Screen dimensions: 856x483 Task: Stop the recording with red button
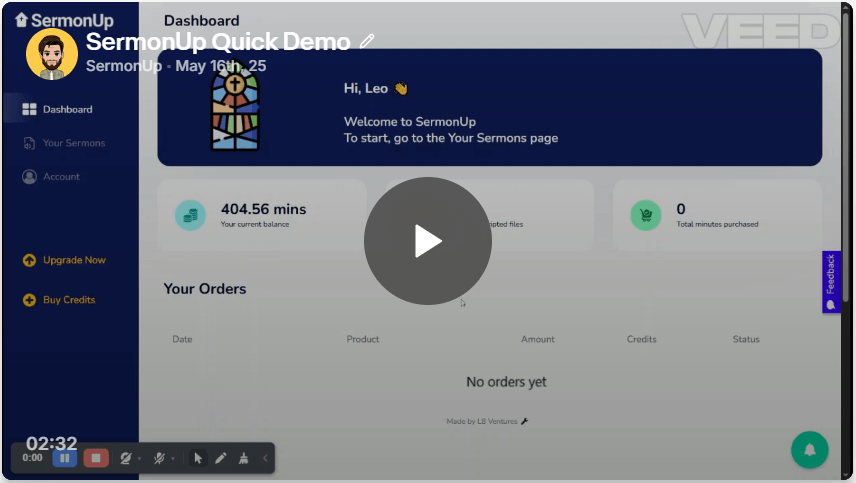click(x=96, y=458)
